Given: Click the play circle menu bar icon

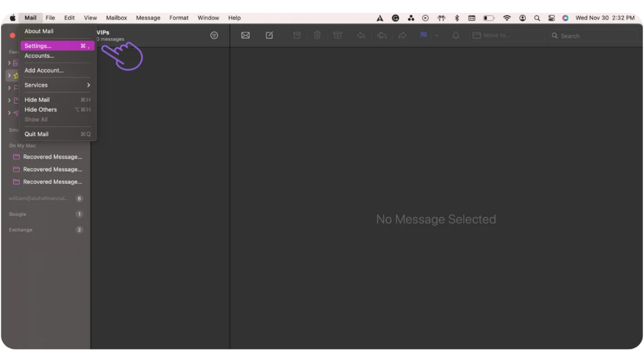Looking at the screenshot, I should point(425,18).
